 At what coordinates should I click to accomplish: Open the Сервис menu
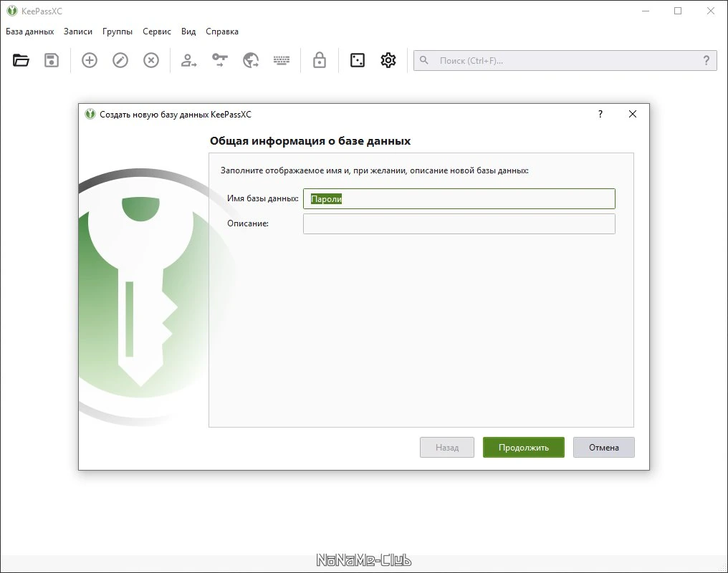point(157,32)
